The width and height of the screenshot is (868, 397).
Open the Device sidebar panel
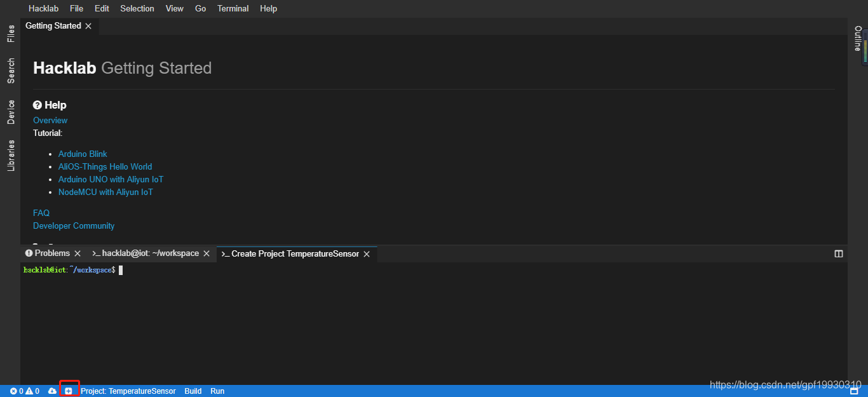(x=11, y=112)
